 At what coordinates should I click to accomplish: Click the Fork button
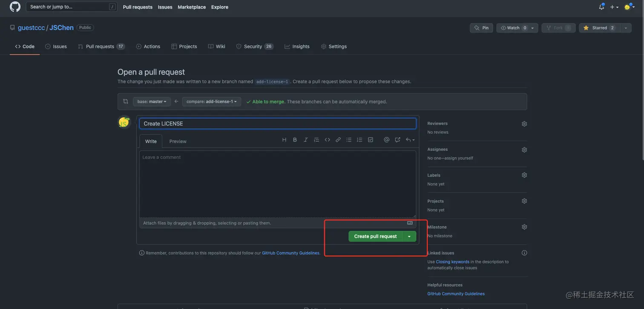pyautogui.click(x=558, y=28)
